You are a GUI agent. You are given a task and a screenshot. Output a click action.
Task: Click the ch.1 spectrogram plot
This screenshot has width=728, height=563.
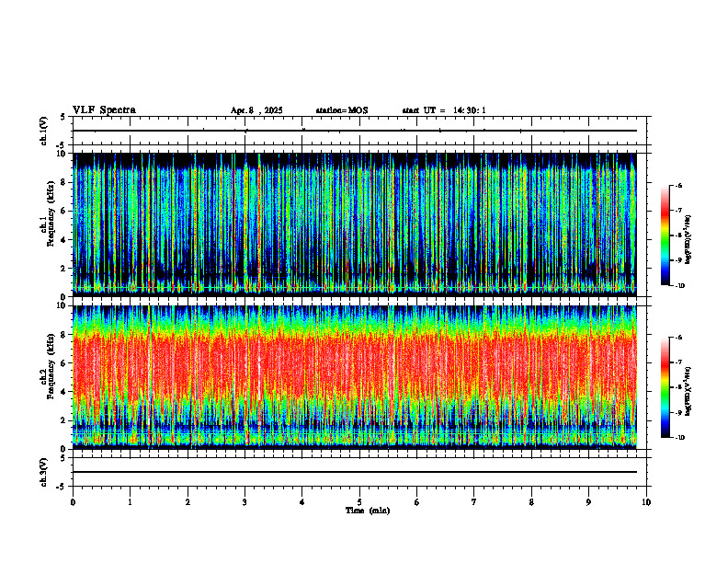[355, 224]
